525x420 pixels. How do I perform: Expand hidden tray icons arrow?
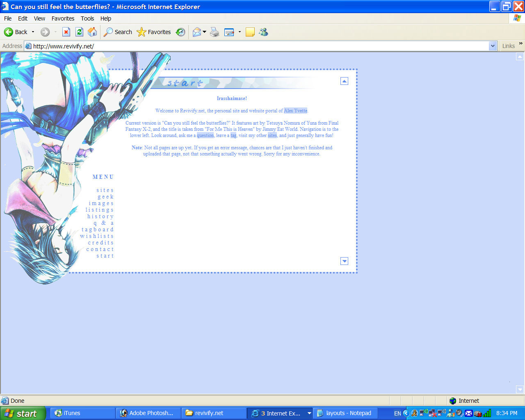(406, 413)
